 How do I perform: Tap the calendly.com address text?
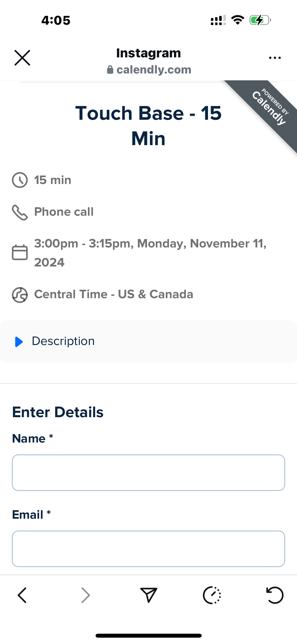click(x=154, y=70)
